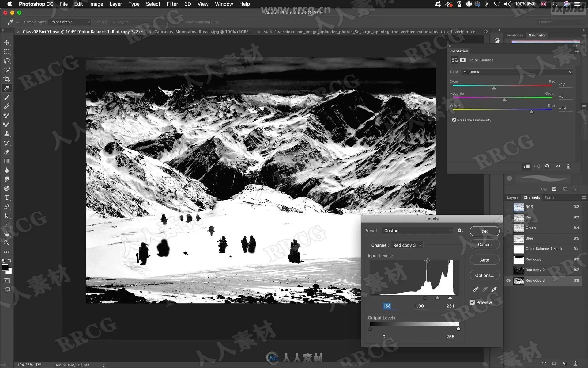Open the Sample Size dropdown
The height and width of the screenshot is (368, 588).
(x=70, y=22)
